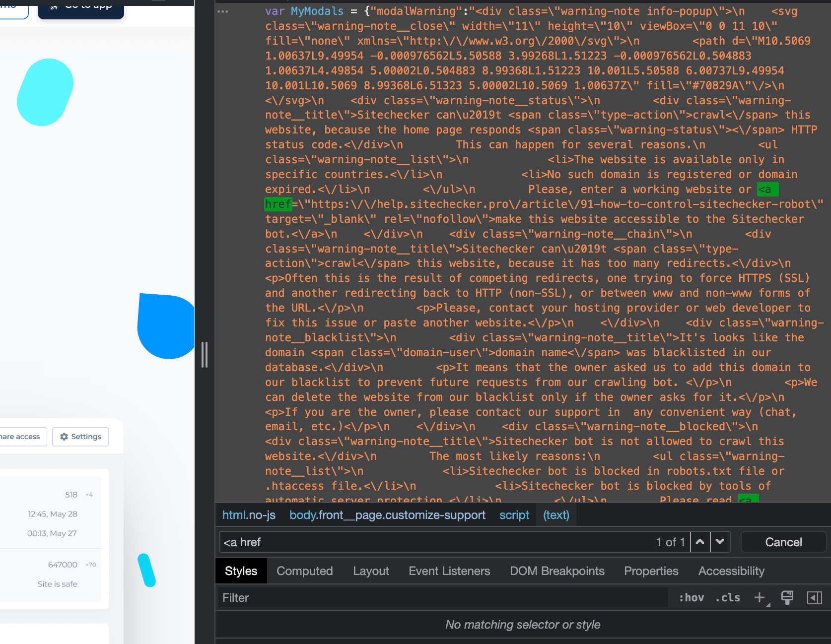Open the Event Listeners tab
The width and height of the screenshot is (831, 644).
coord(449,571)
